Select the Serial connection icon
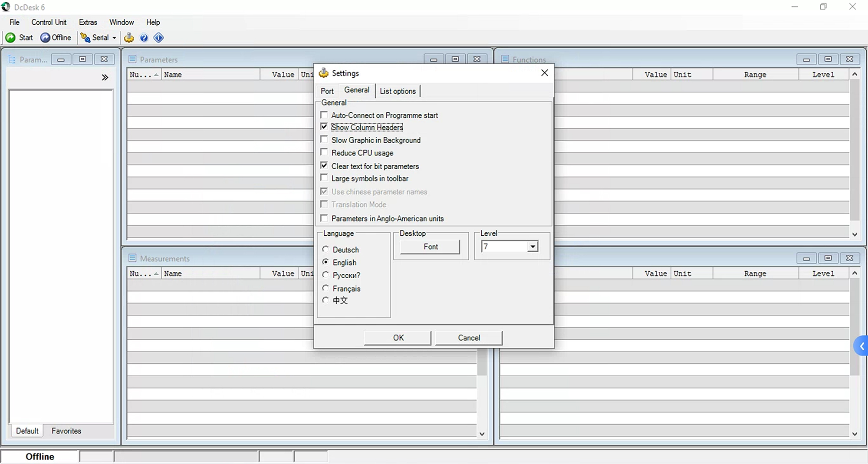The height and width of the screenshot is (464, 868). click(86, 38)
